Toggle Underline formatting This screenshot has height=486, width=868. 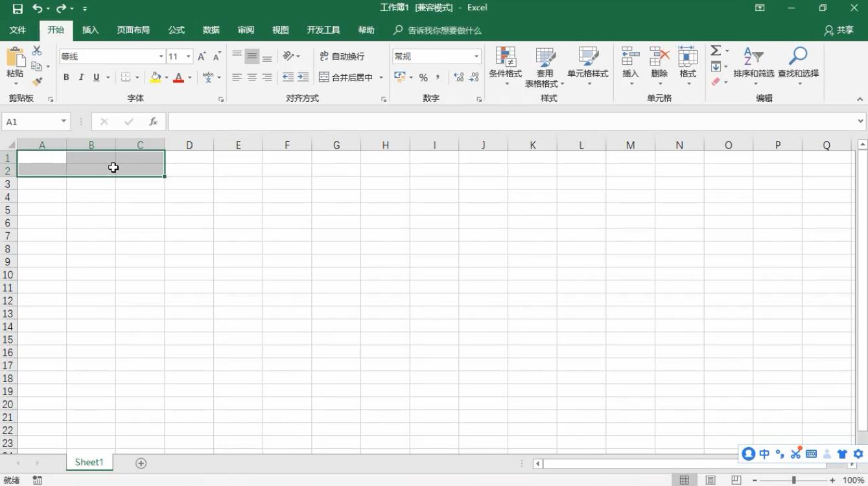tap(96, 77)
